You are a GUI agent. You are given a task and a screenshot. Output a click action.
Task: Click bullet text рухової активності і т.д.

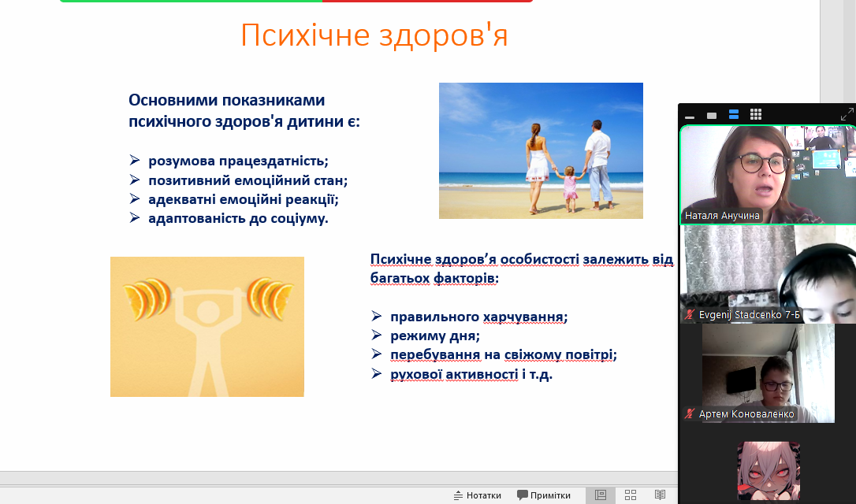(471, 374)
